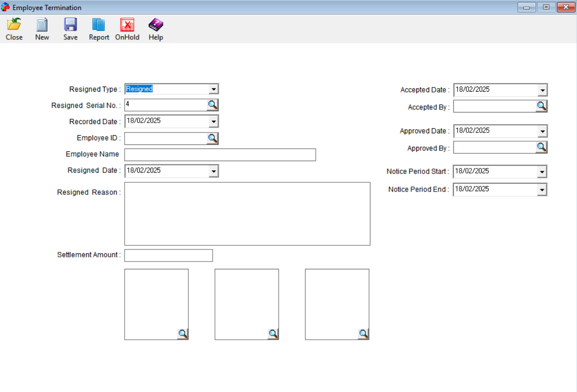Open Accepted By lookup magnifier
Image resolution: width=577 pixels, height=392 pixels.
coord(542,106)
